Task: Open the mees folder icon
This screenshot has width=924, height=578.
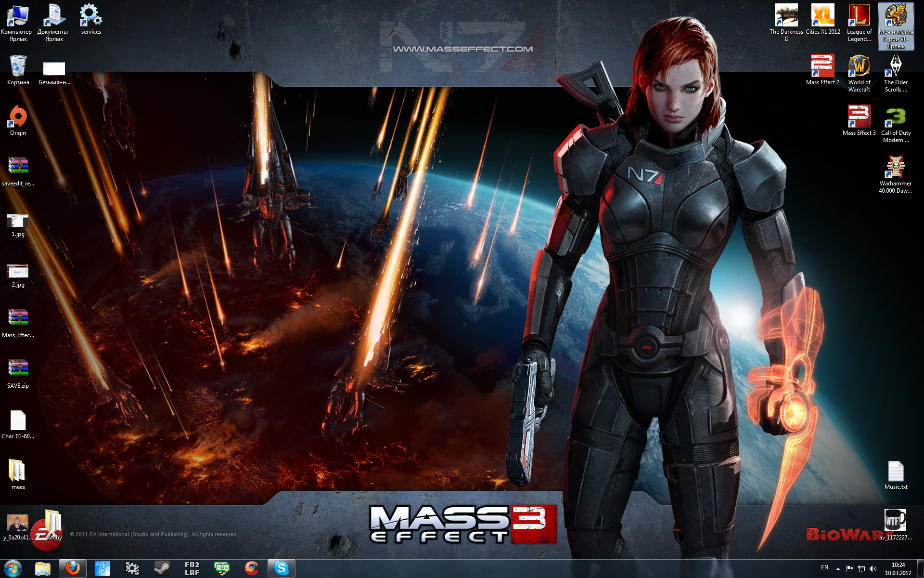Action: (18, 474)
